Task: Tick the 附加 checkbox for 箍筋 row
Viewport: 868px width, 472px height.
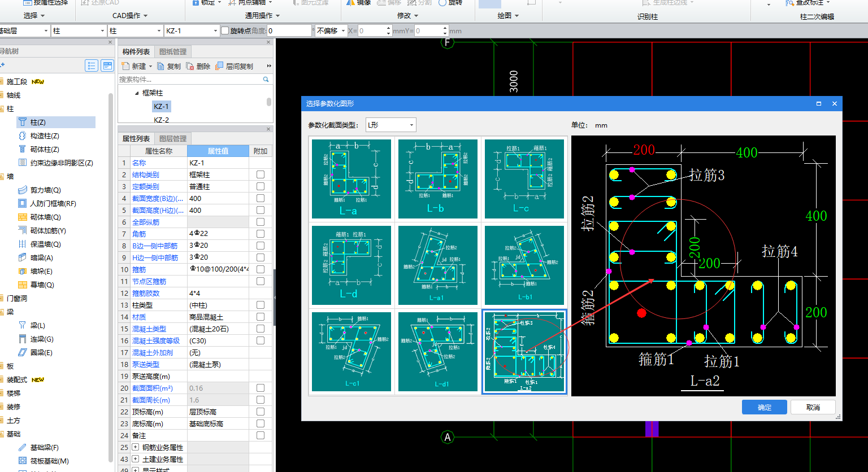Action: (x=261, y=269)
